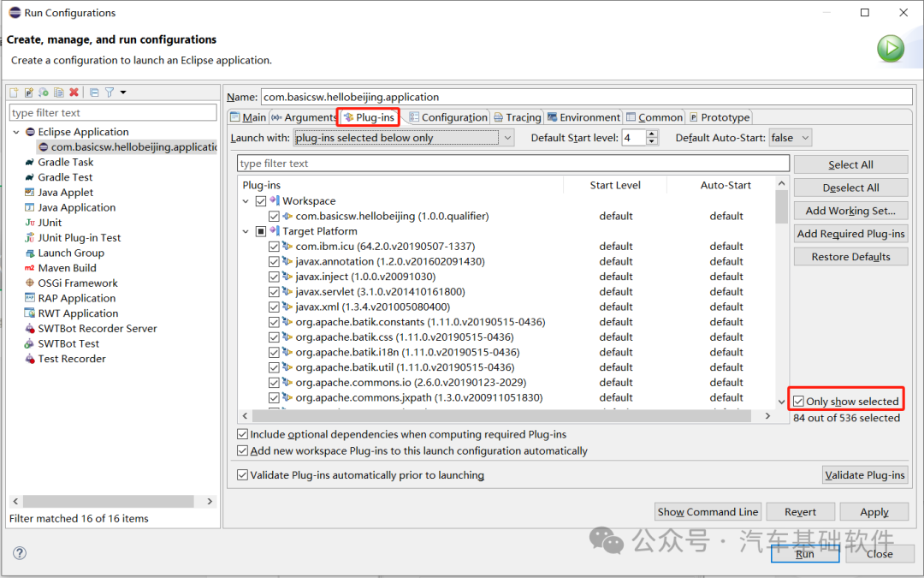Toggle Include optional dependencies checkbox
This screenshot has height=578, width=924.
pos(242,434)
